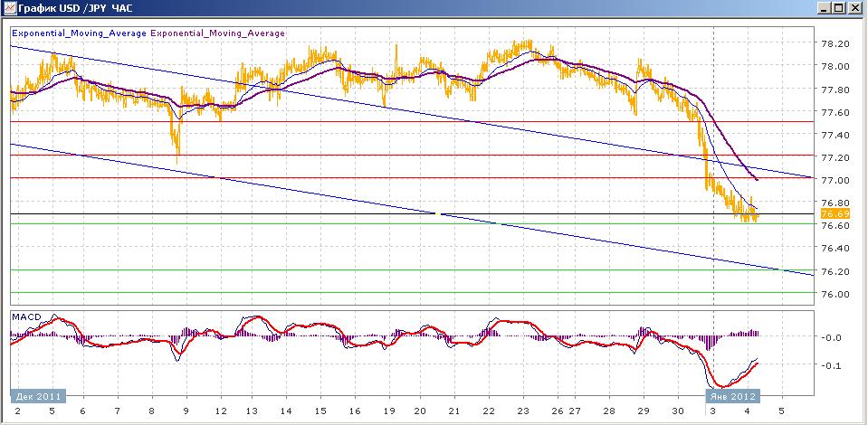This screenshot has width=868, height=425.
Task: Click the MACD indicator label
Action: 25,316
